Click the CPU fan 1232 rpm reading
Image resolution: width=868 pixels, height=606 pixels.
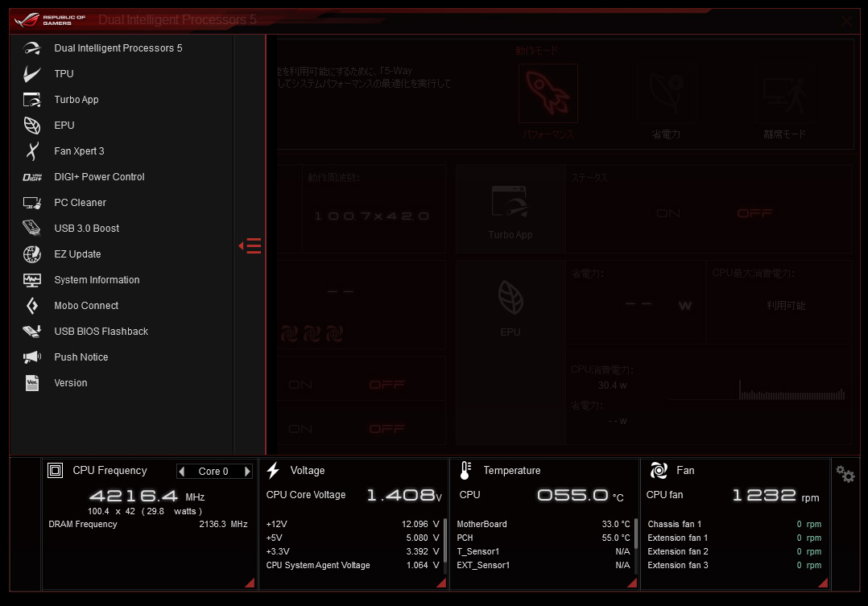tap(775, 495)
